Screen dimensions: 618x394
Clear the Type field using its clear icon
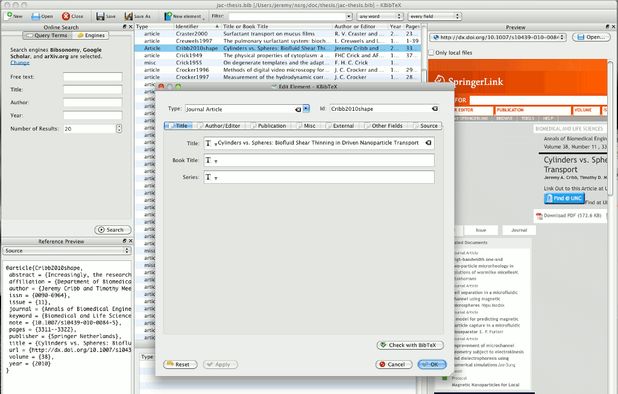tap(298, 109)
